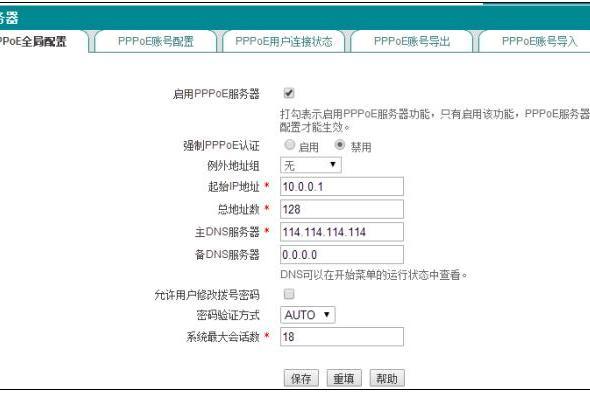Screen dimensions: 590x393
Task: Click the 强制PPPoE认证 label text
Action: pyautogui.click(x=221, y=146)
